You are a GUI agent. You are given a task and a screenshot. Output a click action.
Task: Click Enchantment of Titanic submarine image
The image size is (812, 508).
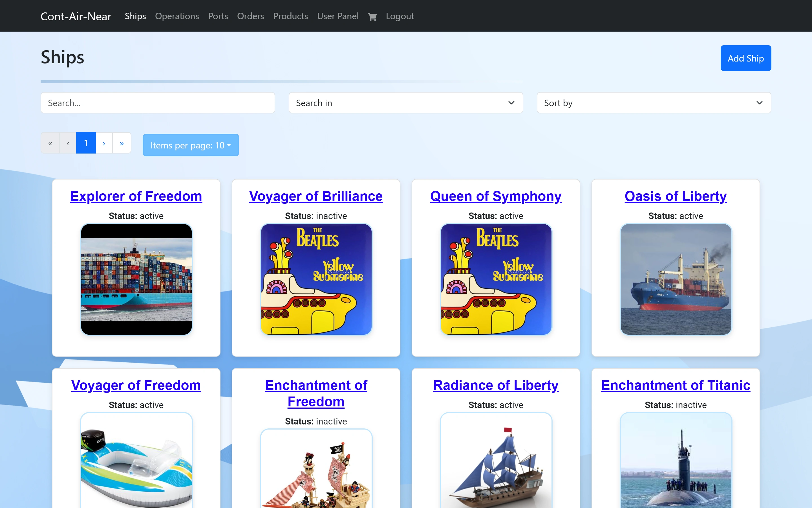pyautogui.click(x=676, y=460)
